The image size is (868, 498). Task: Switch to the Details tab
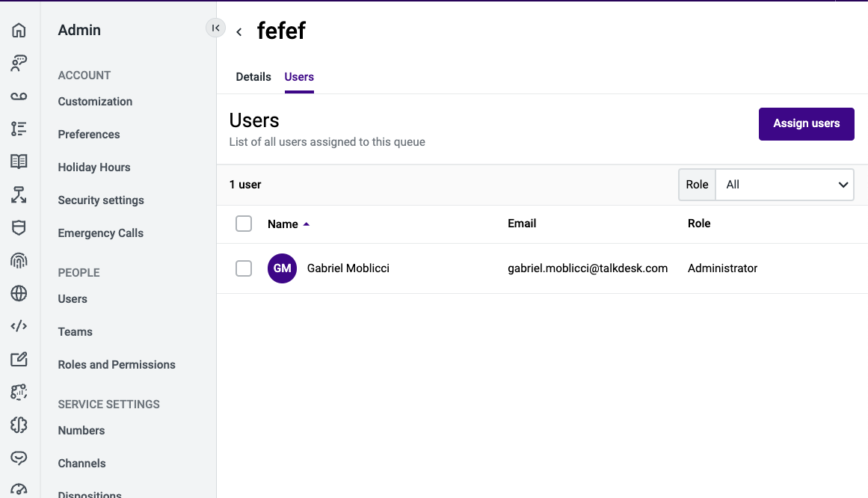[x=253, y=77]
